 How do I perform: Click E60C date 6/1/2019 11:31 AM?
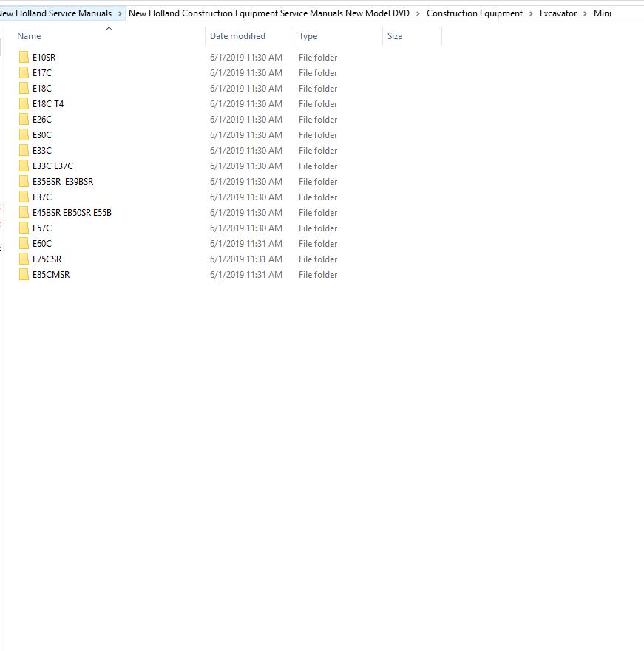click(x=246, y=244)
